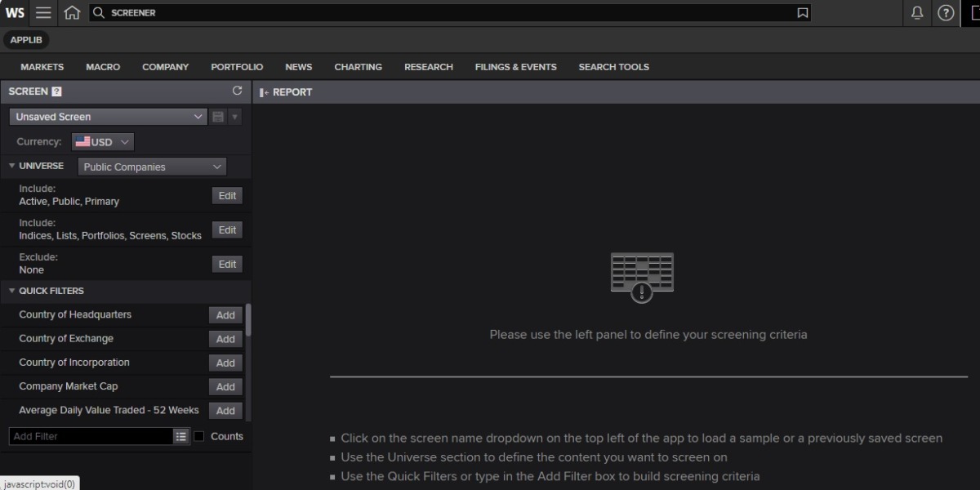The height and width of the screenshot is (490, 980).
Task: Open the Unsaved Screen dropdown
Action: (x=109, y=117)
